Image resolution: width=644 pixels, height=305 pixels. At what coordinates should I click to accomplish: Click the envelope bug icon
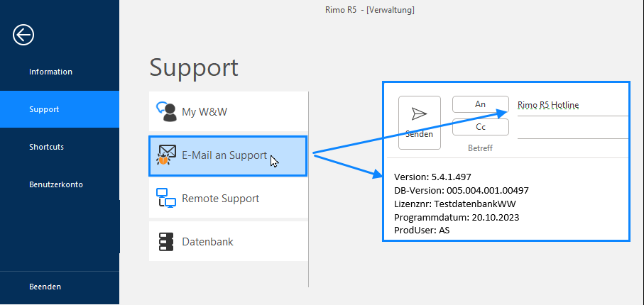166,155
